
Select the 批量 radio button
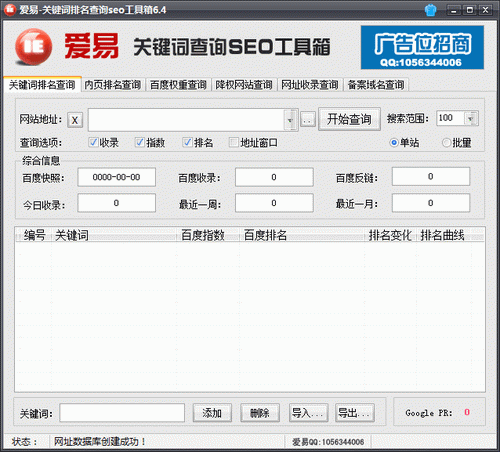click(446, 143)
